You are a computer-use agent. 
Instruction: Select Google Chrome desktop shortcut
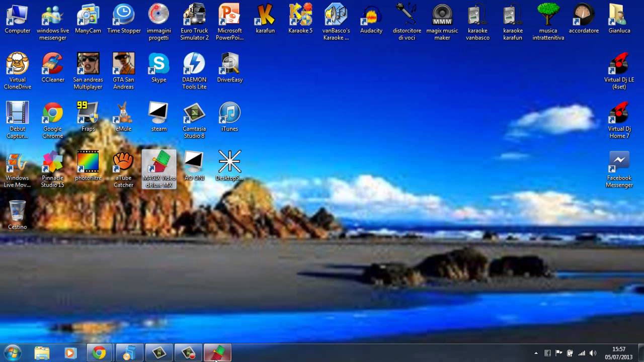[x=53, y=121]
